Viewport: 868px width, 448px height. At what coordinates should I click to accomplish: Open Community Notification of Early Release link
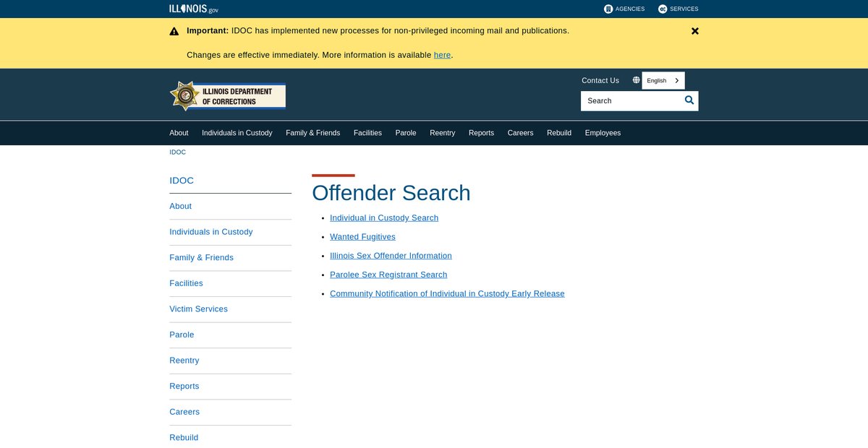click(x=447, y=294)
